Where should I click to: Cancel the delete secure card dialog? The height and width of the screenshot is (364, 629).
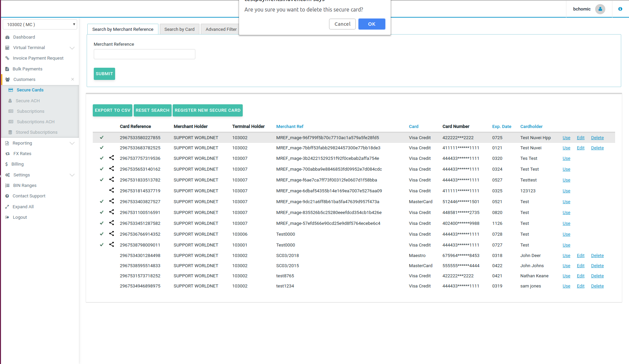342,24
